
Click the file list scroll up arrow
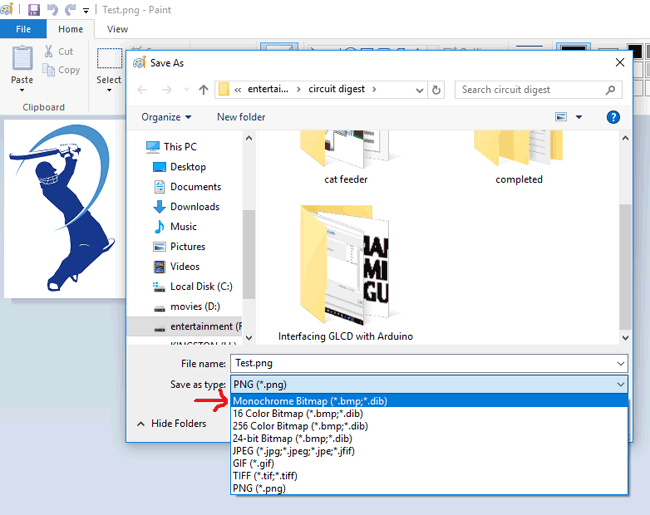pos(625,138)
